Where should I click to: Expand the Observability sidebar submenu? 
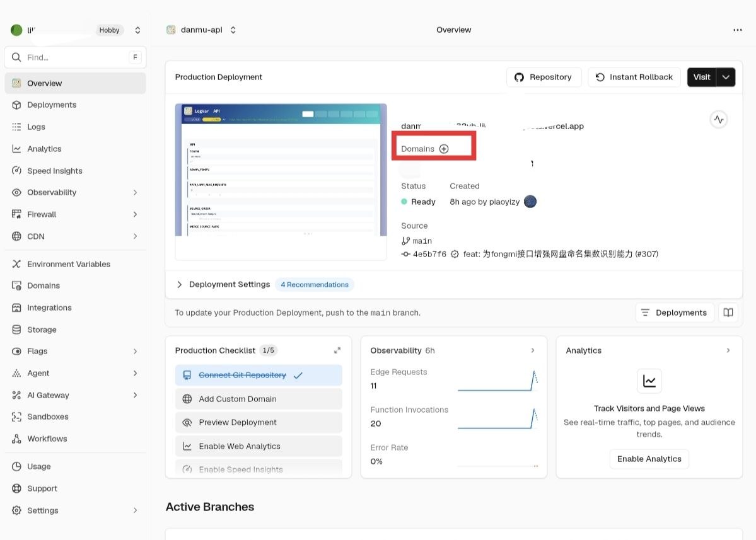pos(135,192)
